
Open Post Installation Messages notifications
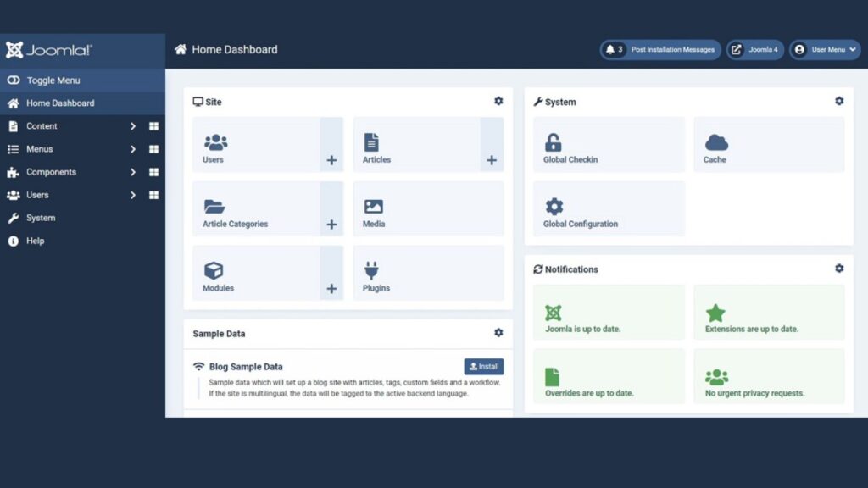[659, 50]
